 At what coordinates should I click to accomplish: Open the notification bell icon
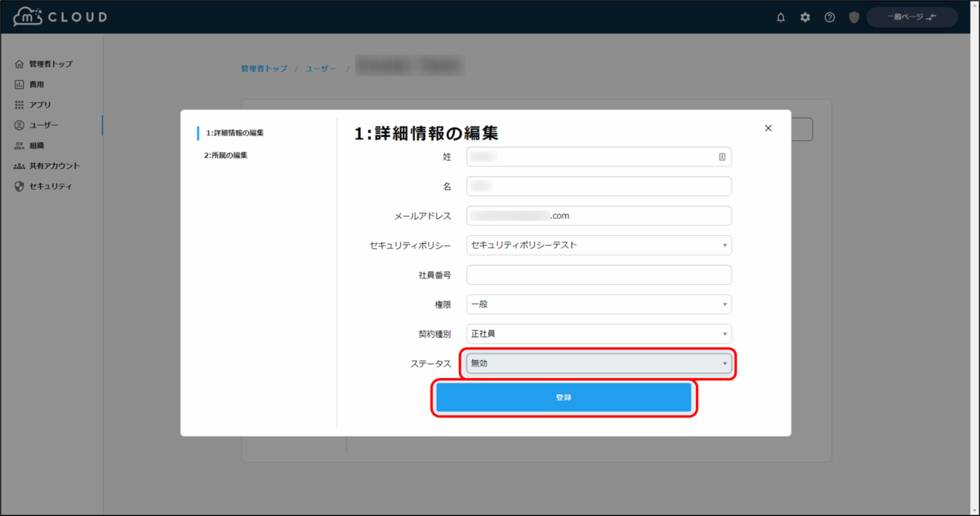[780, 16]
